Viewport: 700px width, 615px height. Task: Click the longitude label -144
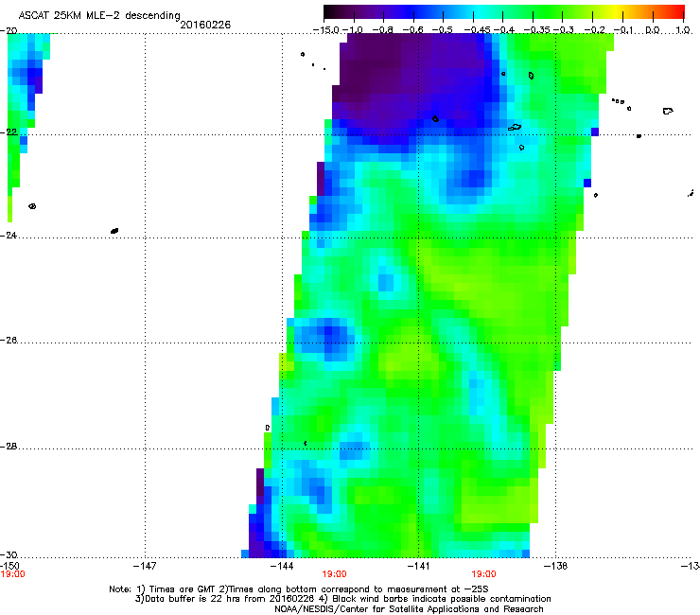click(282, 566)
